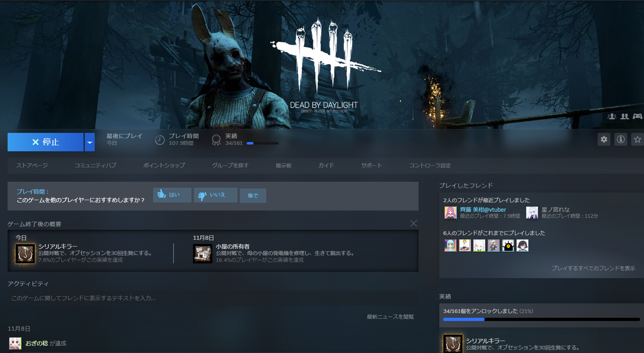Open the 掲示板 tab
The height and width of the screenshot is (353, 644).
pos(283,165)
